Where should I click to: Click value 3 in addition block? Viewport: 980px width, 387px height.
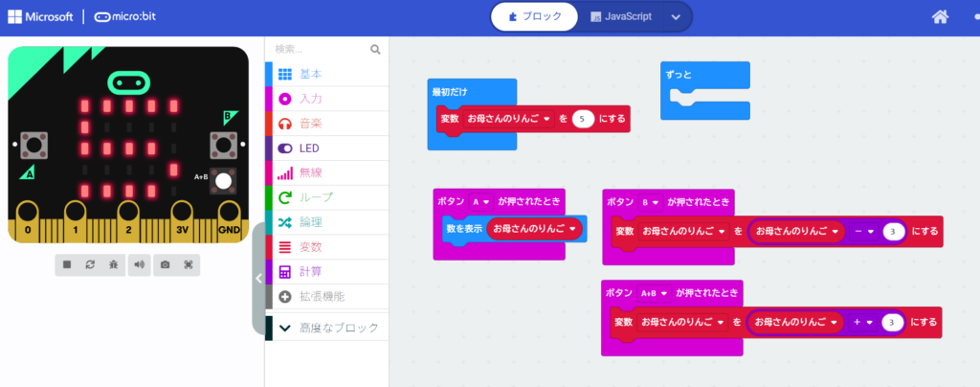893,322
